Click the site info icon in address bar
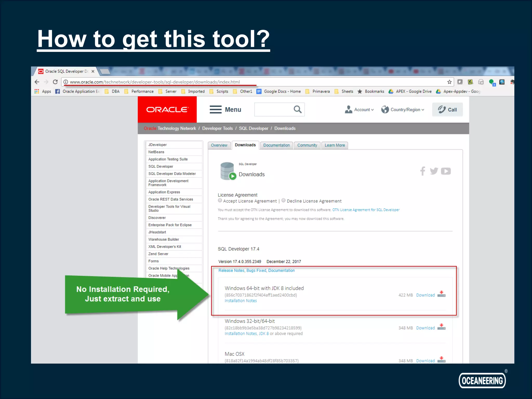Screen dimensions: 532x399 [66, 82]
